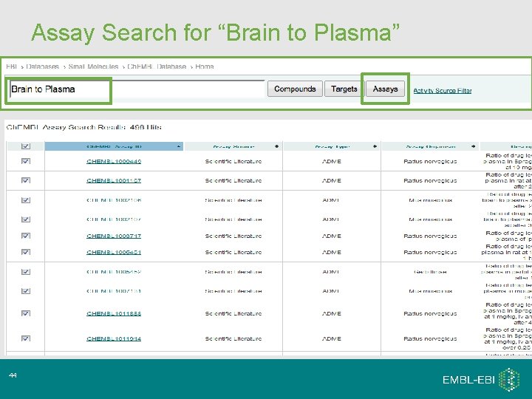Focus the search box containing Brain to Plasma
The width and height of the screenshot is (532, 399).
point(137,89)
